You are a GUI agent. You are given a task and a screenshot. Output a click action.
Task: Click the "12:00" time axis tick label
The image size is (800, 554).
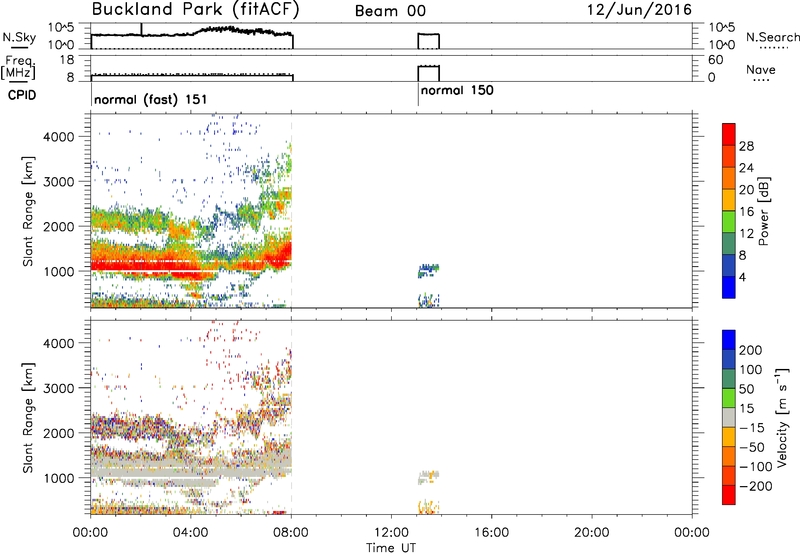coord(391,533)
